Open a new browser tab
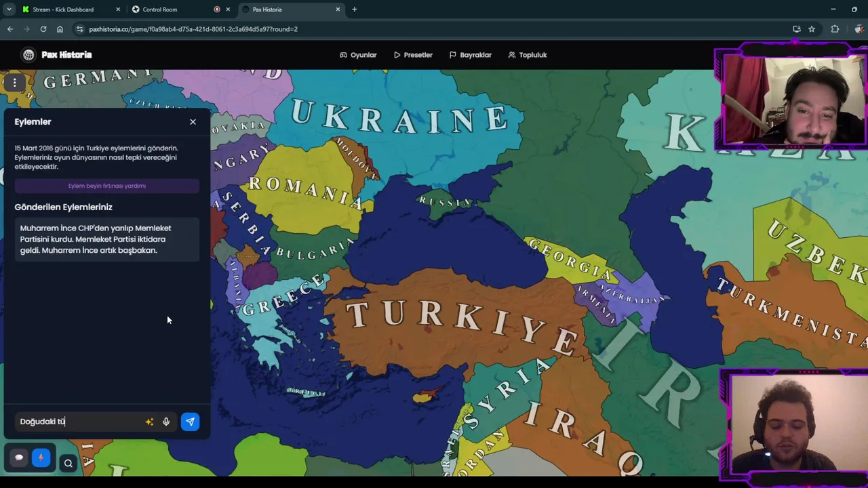Viewport: 868px width, 488px height. 354,9
